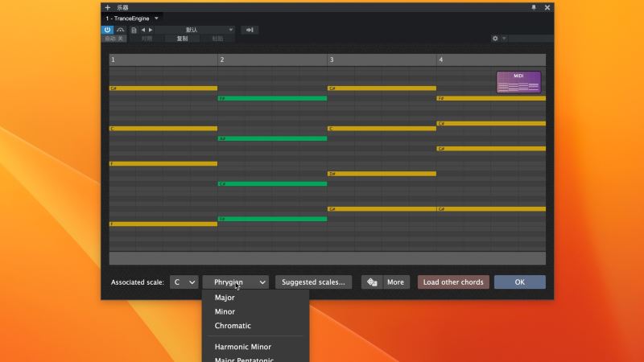Click the dice randomize icon

tap(372, 282)
